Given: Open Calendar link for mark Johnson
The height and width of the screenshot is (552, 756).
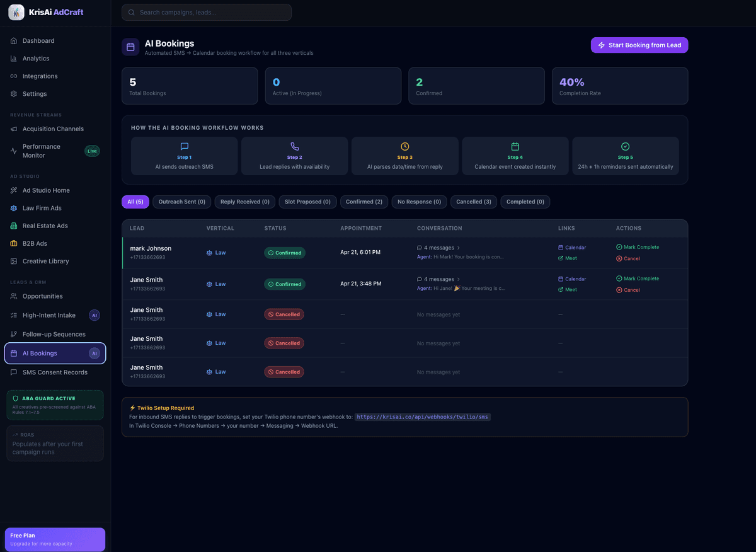Looking at the screenshot, I should [x=572, y=248].
